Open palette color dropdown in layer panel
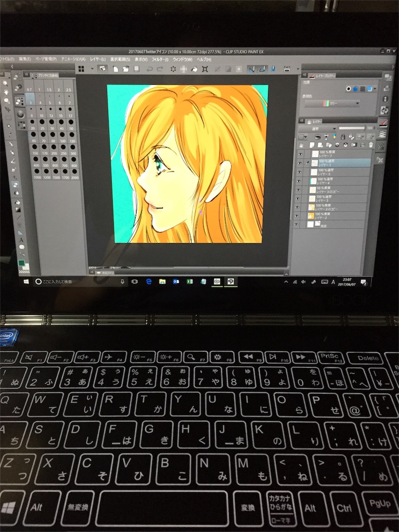Viewport: 399px width, 532px height. (x=303, y=137)
